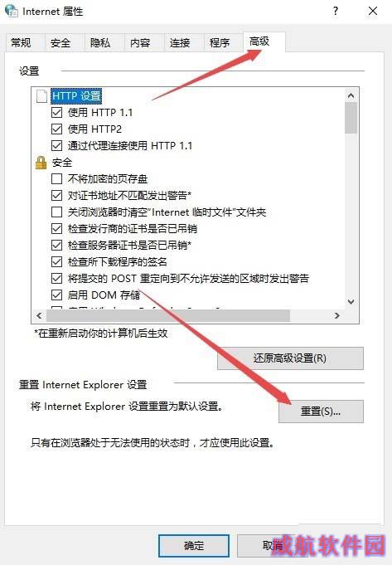
Task: Click the Internet Properties globe icon in title bar
Action: (11, 11)
